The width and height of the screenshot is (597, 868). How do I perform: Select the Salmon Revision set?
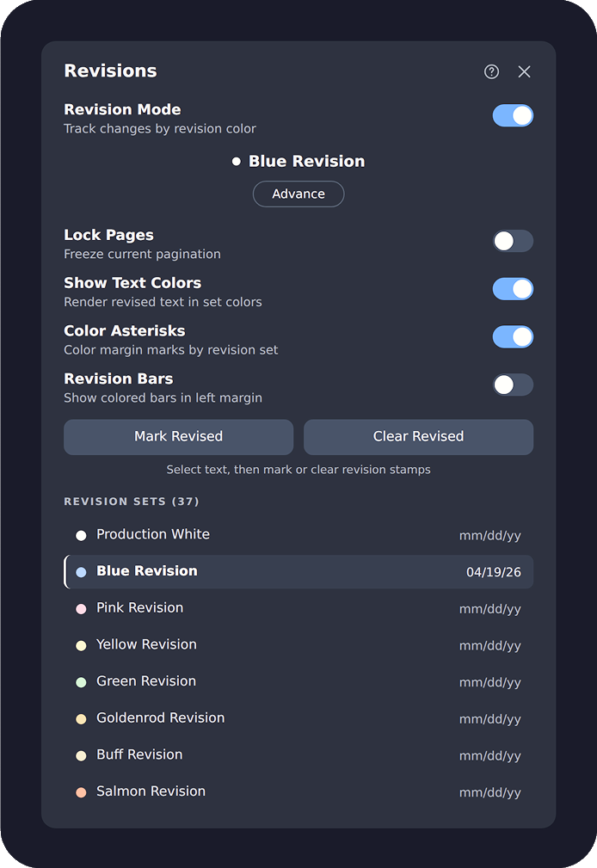(x=298, y=791)
